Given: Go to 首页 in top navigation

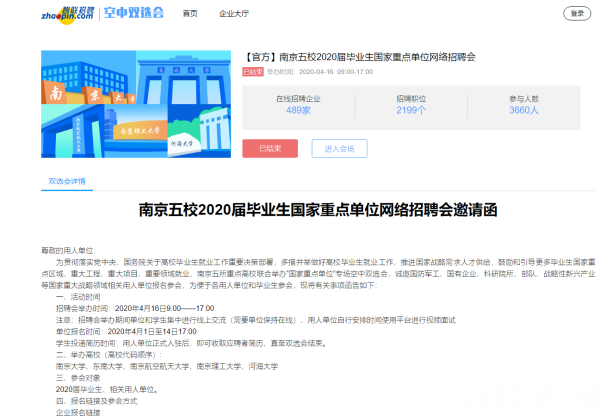Looking at the screenshot, I should pos(190,14).
